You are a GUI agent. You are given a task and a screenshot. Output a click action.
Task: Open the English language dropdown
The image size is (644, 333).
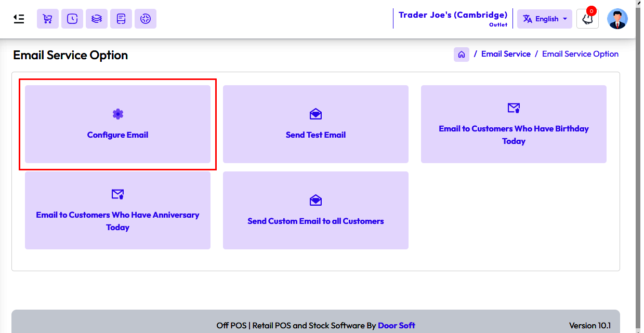pyautogui.click(x=544, y=19)
